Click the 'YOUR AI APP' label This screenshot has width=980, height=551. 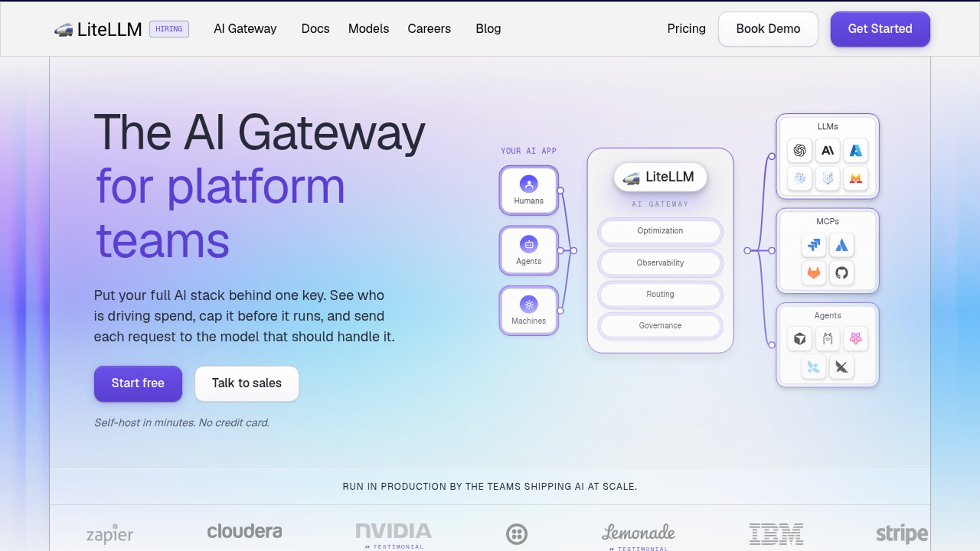528,151
